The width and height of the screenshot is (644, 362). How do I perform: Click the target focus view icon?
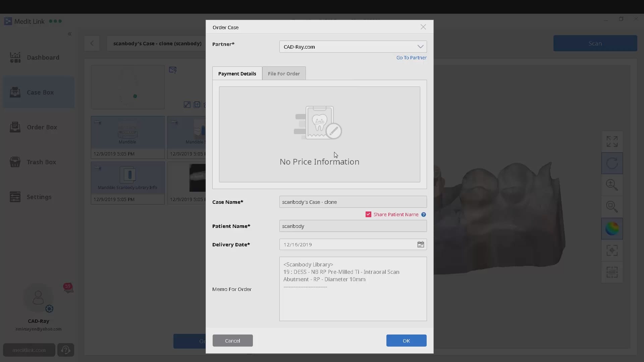[x=612, y=250]
